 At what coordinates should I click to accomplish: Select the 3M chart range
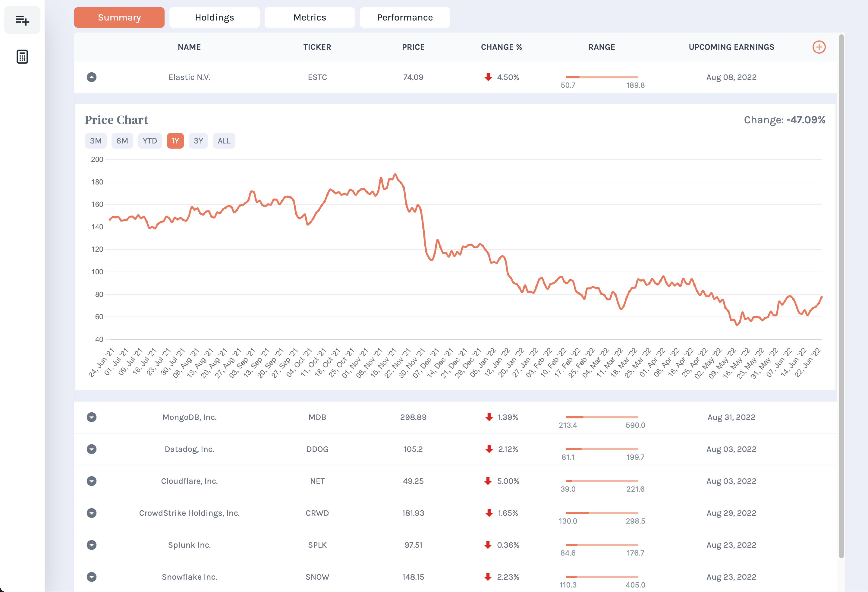coord(96,141)
